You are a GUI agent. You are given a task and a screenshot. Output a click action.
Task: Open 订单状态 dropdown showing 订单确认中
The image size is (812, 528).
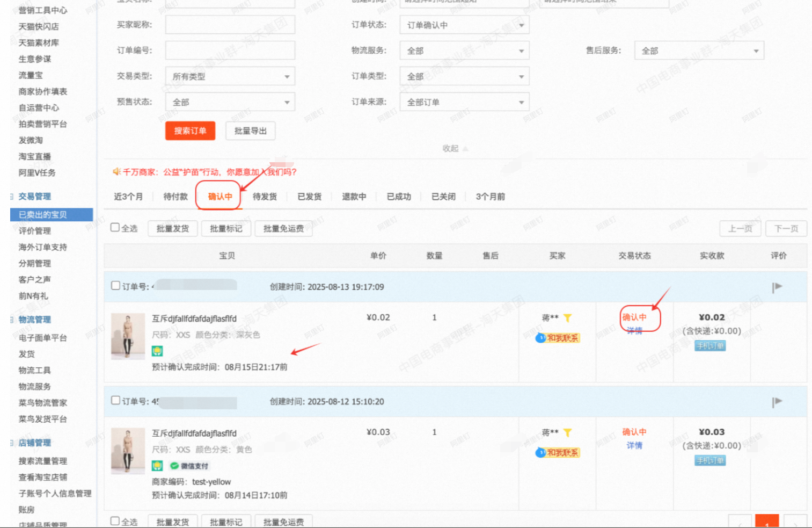tap(465, 25)
